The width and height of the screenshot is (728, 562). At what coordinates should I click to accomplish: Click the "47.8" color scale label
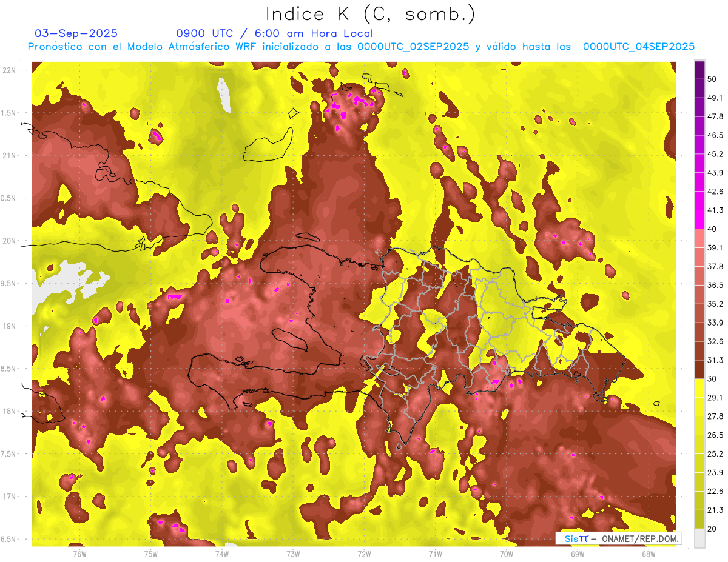pyautogui.click(x=715, y=116)
